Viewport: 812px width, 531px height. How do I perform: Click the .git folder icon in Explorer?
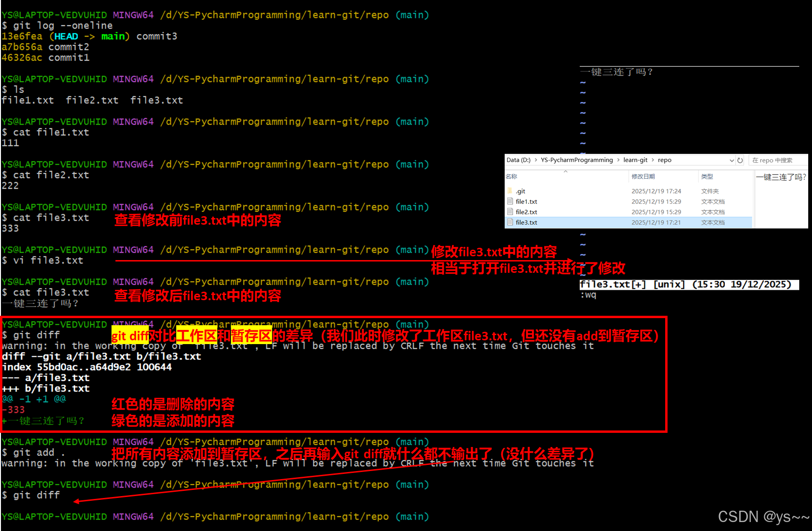(510, 191)
